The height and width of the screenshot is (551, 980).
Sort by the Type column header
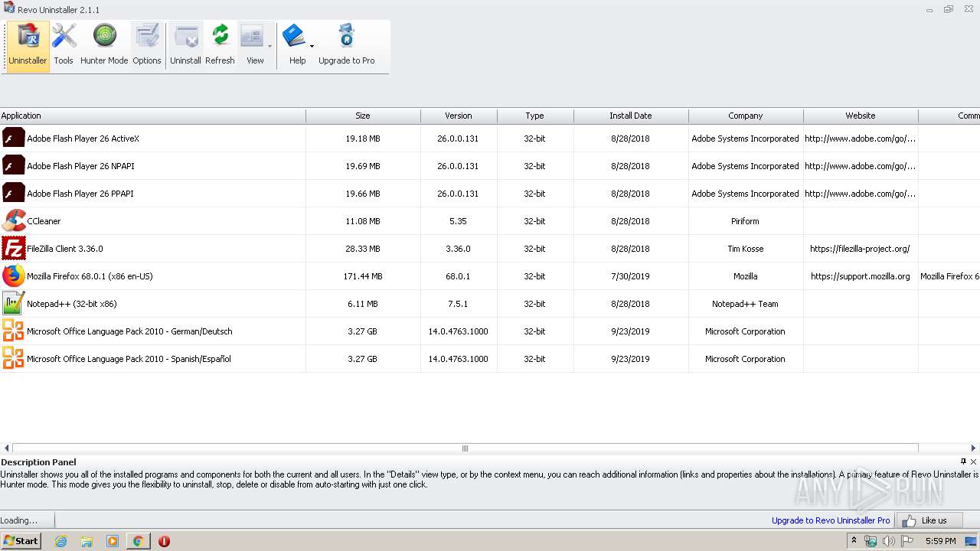(x=535, y=116)
